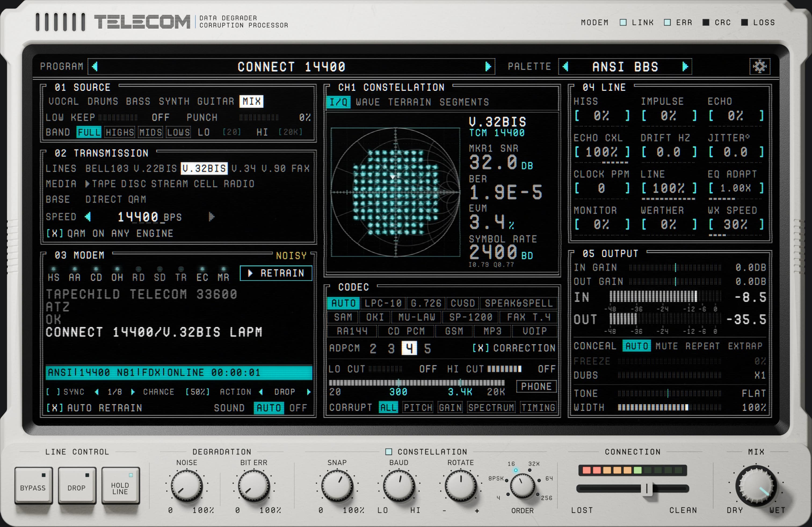Viewport: 812px width, 527px height.
Task: Toggle the DROP line control button
Action: pos(77,485)
